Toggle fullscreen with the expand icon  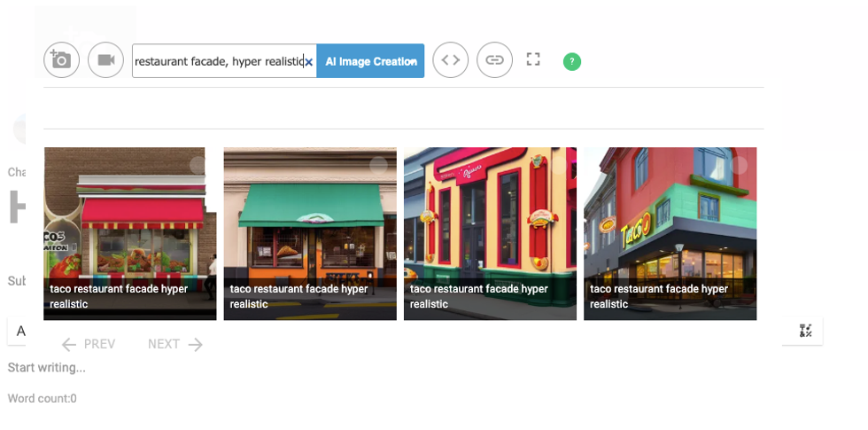533,59
